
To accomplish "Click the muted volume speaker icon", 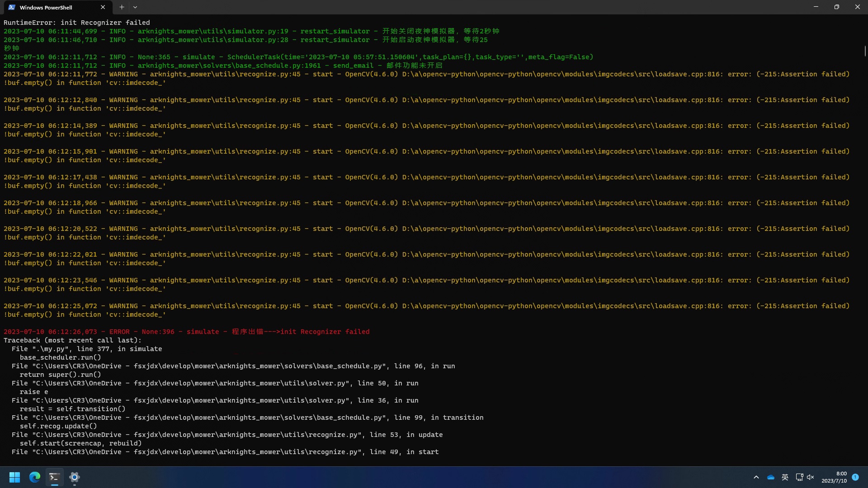I will (x=810, y=477).
